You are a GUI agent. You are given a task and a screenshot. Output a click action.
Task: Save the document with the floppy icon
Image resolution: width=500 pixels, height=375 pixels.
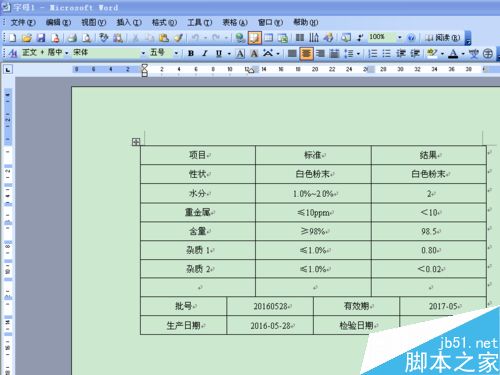(x=41, y=38)
